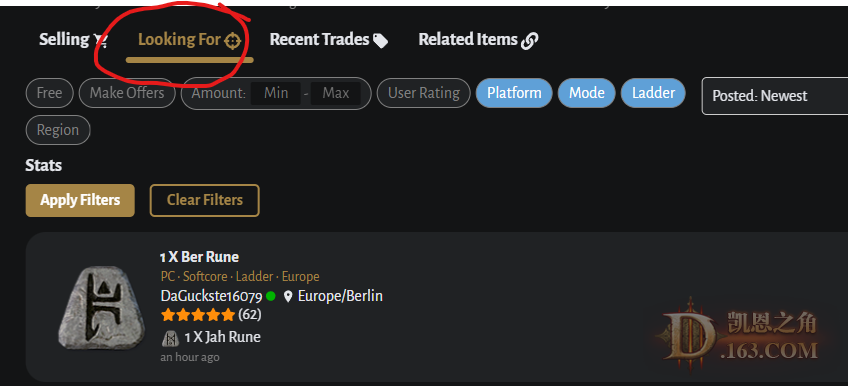The image size is (848, 386).
Task: Open the Platform filter dropdown
Action: click(514, 93)
